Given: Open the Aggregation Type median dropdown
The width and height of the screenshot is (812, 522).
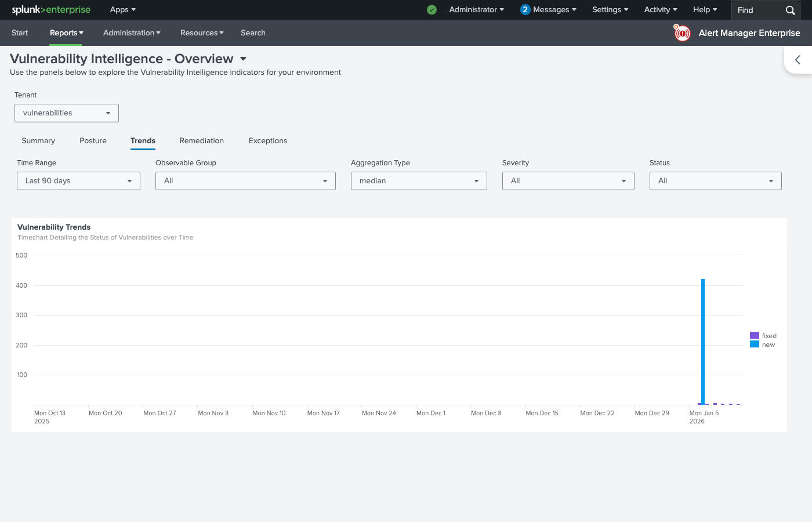Looking at the screenshot, I should pos(419,181).
